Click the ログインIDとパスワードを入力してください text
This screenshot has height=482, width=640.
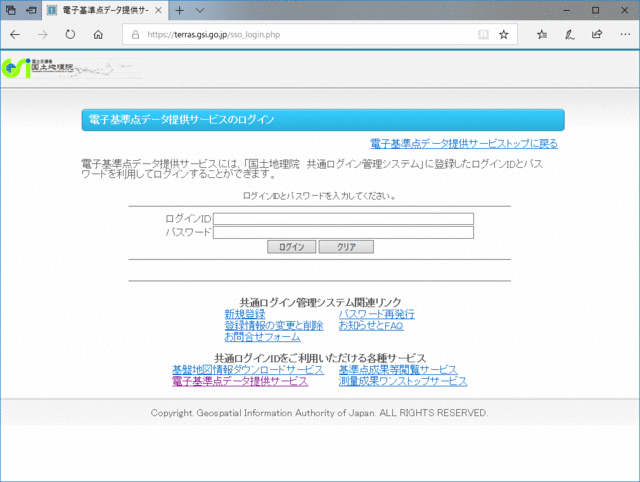coord(319,196)
